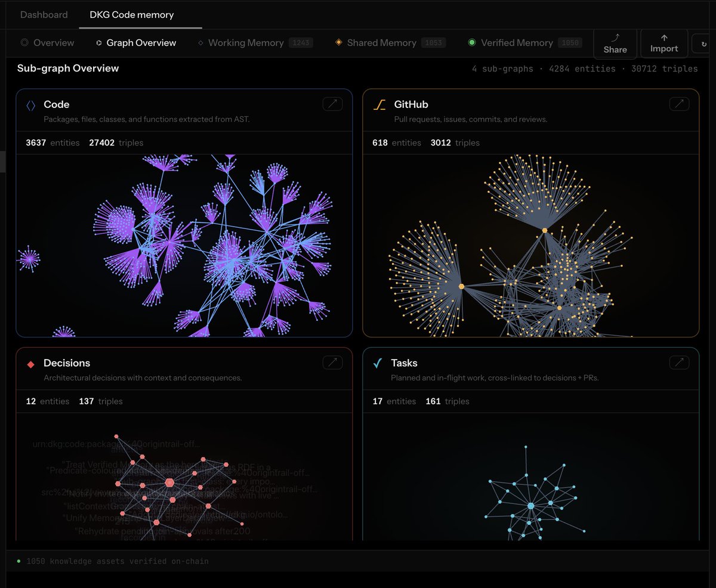716x588 pixels.
Task: Click the Tasks checkmark icon
Action: 377,363
